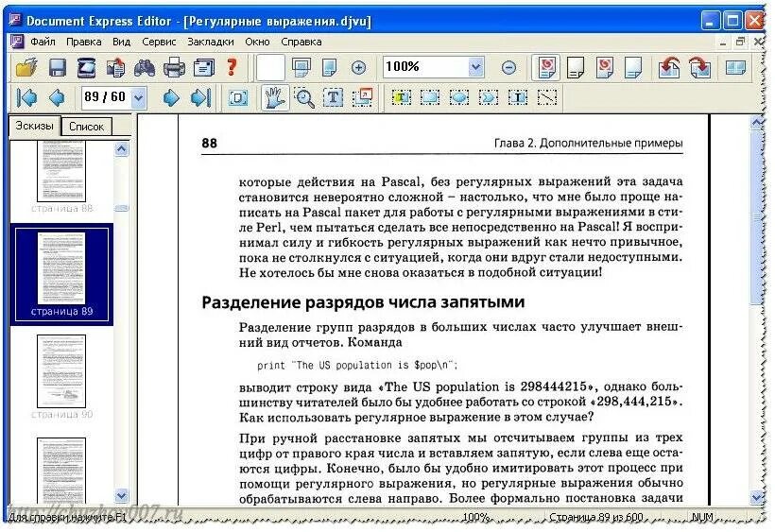The image size is (775, 532).
Task: Open the page number dropdown arrow
Action: 139,97
